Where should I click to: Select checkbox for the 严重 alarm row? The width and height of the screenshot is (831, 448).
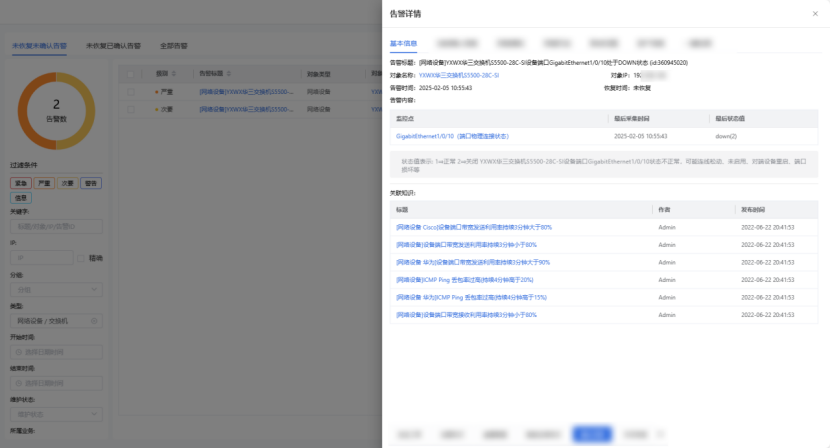click(x=129, y=92)
